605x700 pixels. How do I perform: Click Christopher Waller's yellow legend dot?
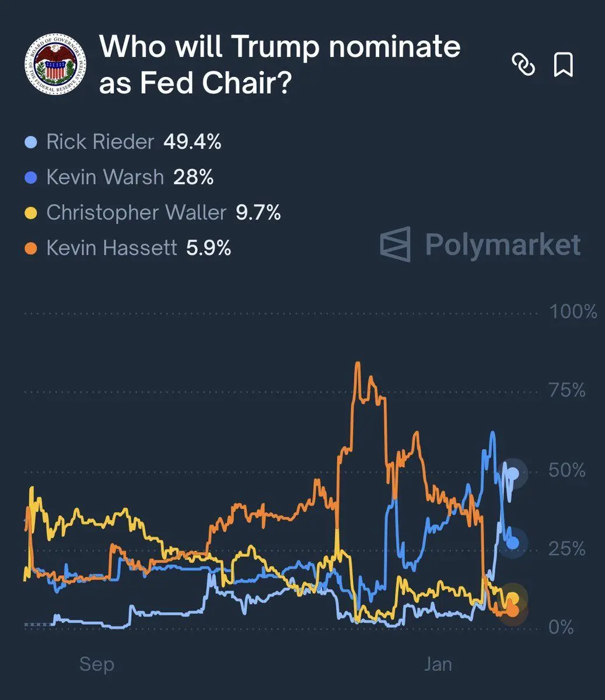point(32,213)
